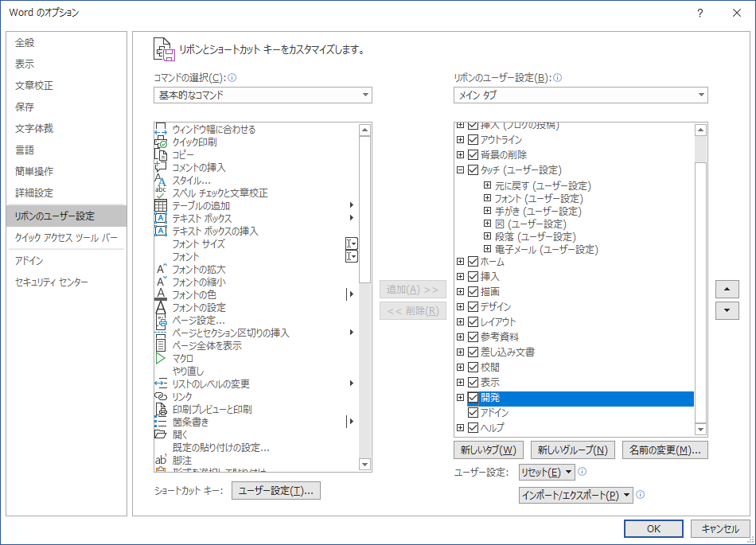
Task: Click info icon beside リセット button
Action: point(583,472)
